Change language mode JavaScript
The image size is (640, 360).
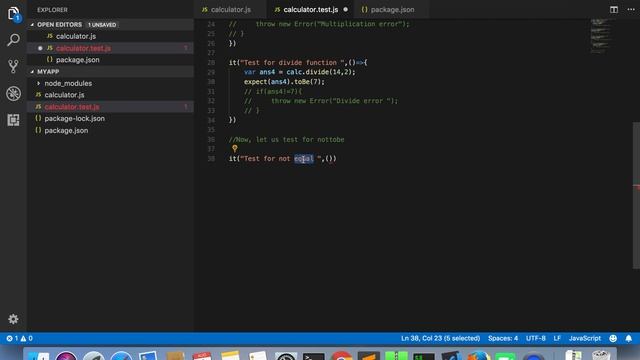tap(585, 338)
